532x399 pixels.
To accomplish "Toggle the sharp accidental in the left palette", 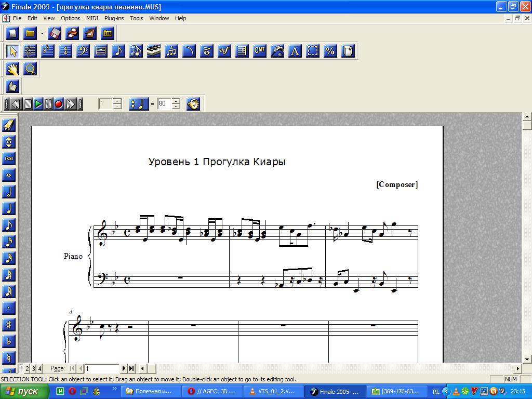I will [x=9, y=325].
